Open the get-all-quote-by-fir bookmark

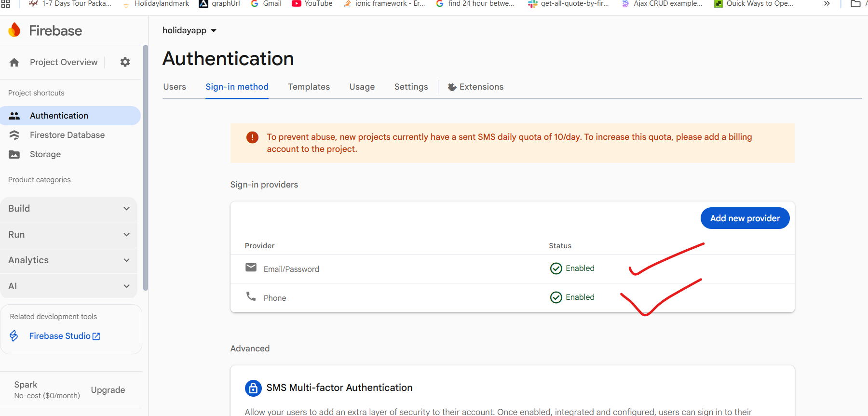(x=569, y=4)
